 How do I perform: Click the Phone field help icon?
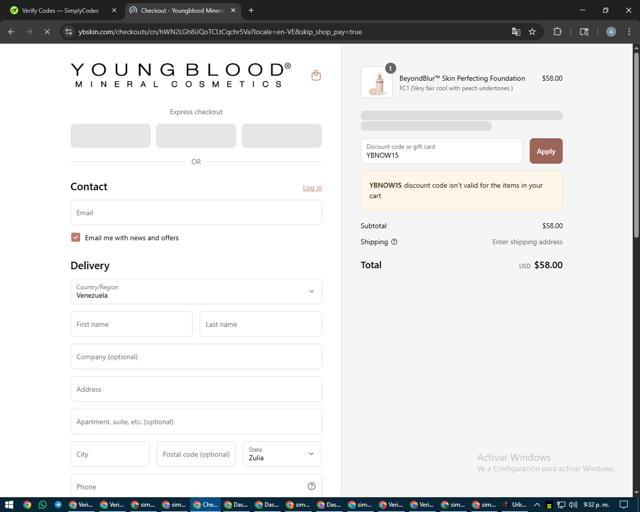pyautogui.click(x=311, y=486)
